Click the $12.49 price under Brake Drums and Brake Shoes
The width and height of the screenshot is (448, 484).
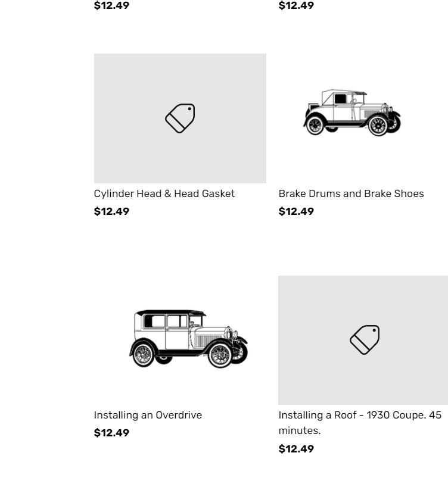pos(296,211)
